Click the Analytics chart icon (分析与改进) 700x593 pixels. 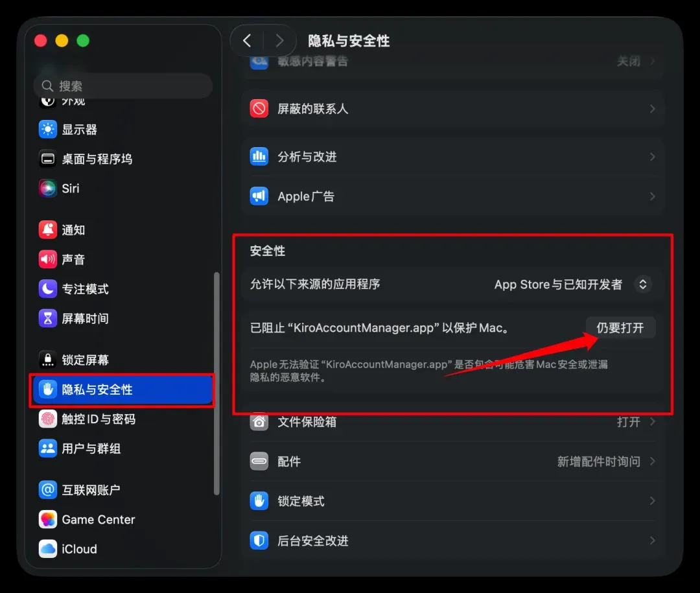coord(259,157)
